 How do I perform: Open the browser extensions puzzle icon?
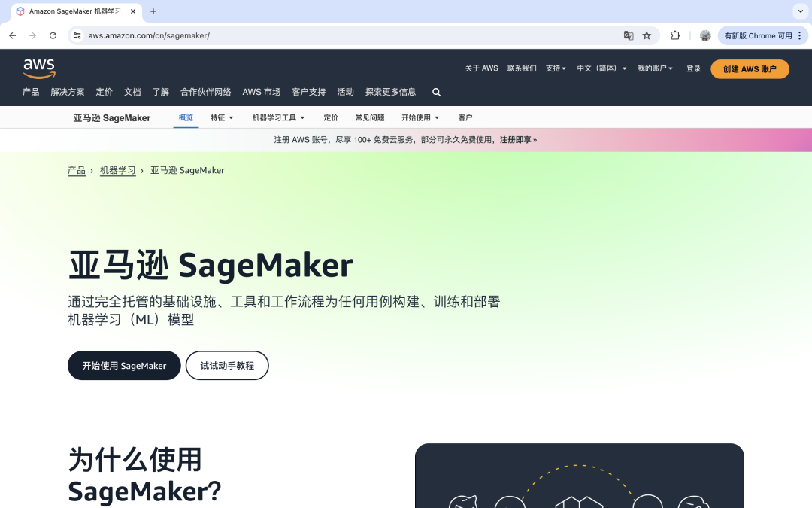pos(674,35)
